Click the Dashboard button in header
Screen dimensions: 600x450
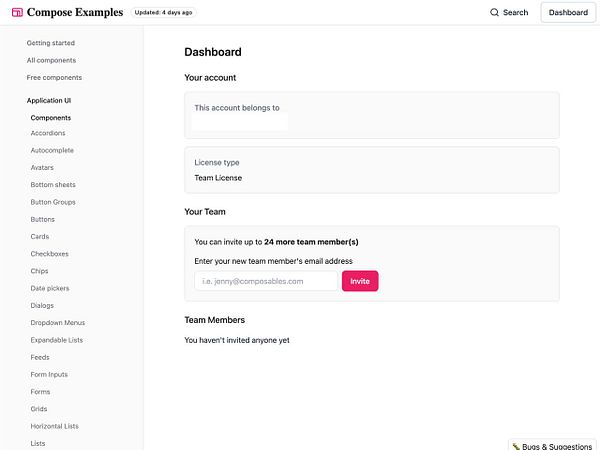pos(568,13)
